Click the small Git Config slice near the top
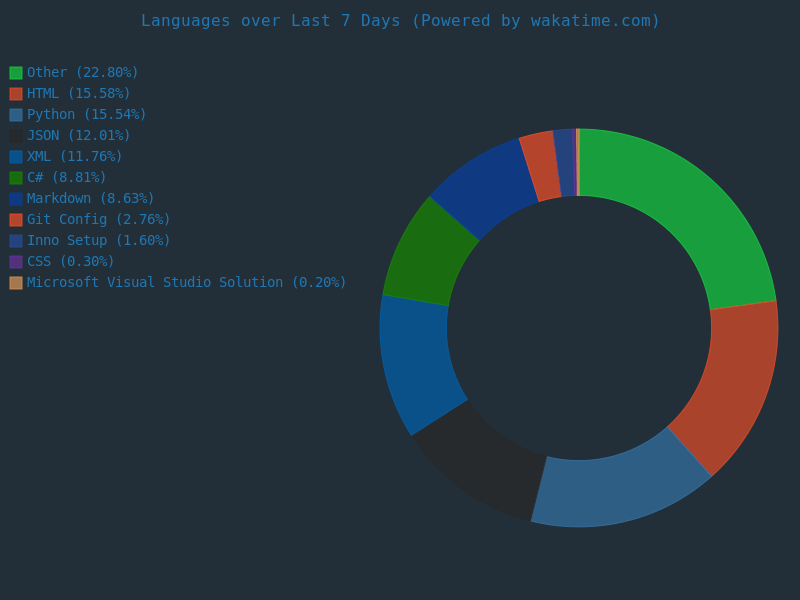The height and width of the screenshot is (600, 800). click(541, 166)
